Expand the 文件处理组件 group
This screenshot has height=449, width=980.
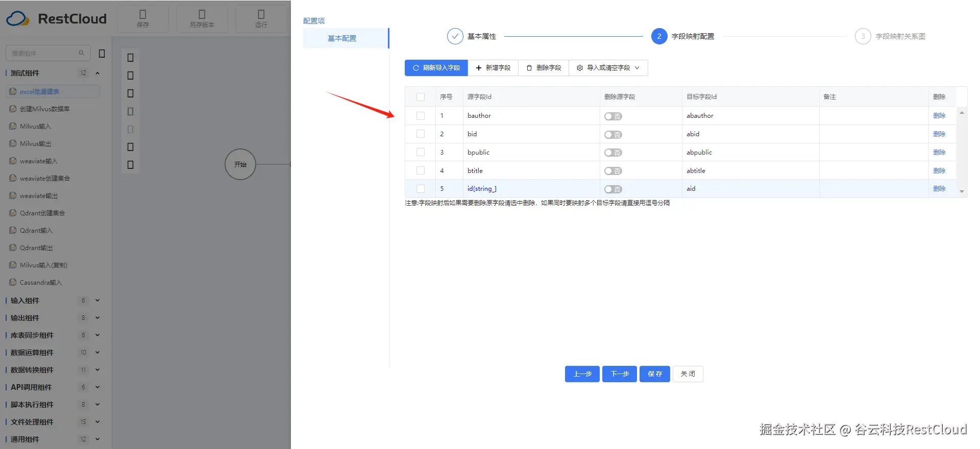click(97, 422)
